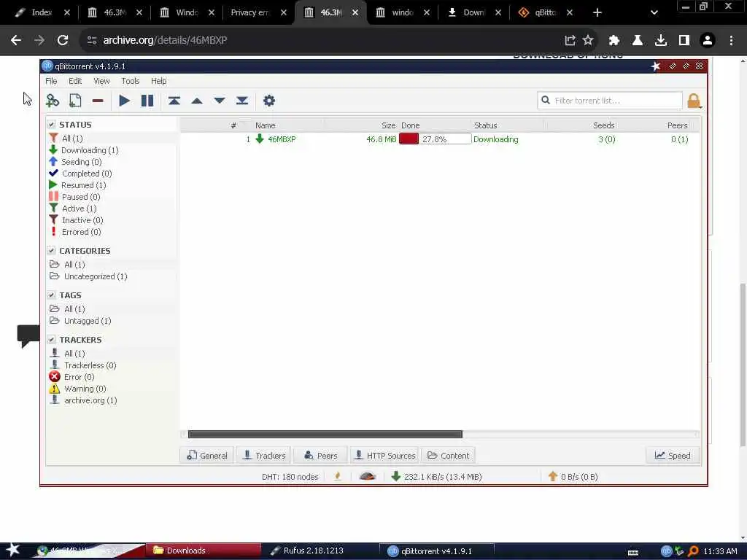This screenshot has height=560, width=747.
Task: Click the Add torrent link toolbar icon
Action: 53,101
